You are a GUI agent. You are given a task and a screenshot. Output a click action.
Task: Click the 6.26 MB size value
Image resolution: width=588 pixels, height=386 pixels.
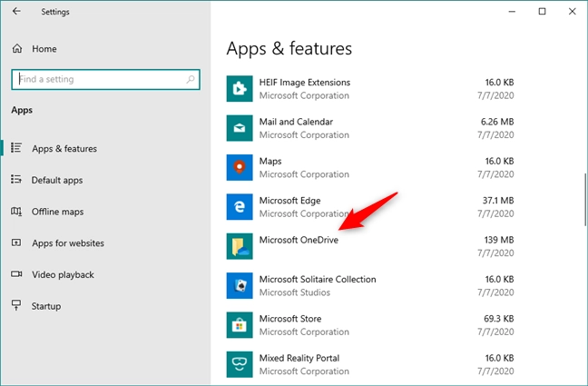tap(497, 122)
